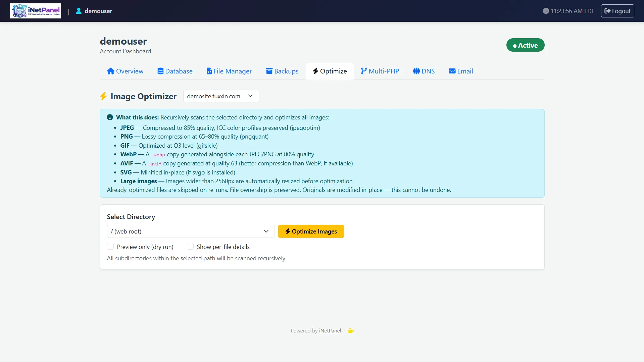Expand the web root directory chooser chevron
Viewport: 644px width, 362px height.
coord(266,231)
